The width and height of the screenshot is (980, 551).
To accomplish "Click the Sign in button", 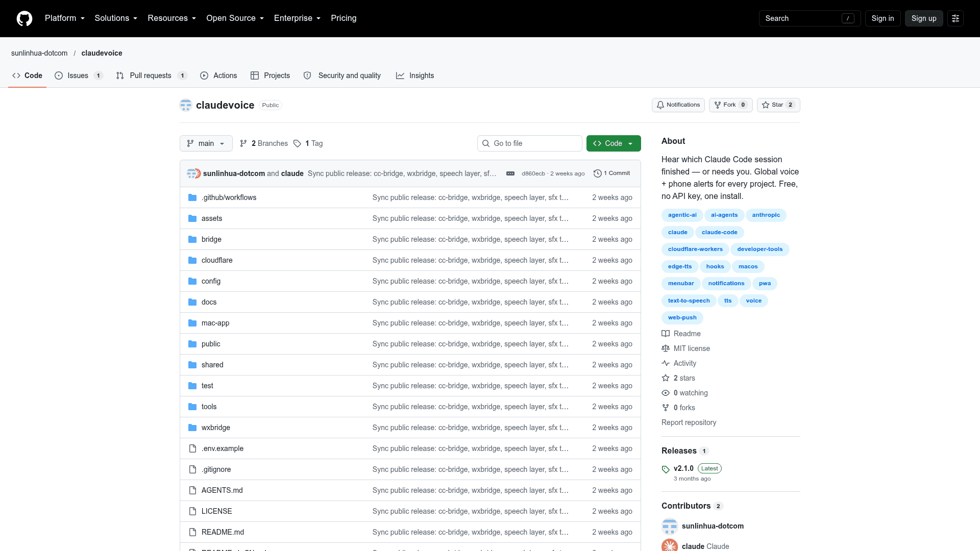I will click(883, 18).
